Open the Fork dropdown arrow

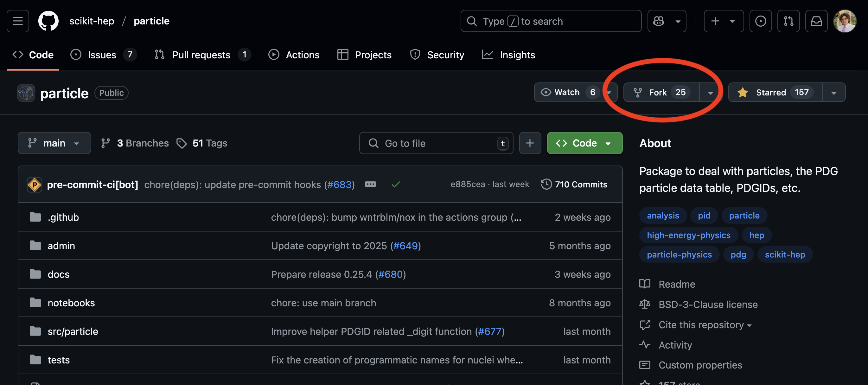pos(710,93)
